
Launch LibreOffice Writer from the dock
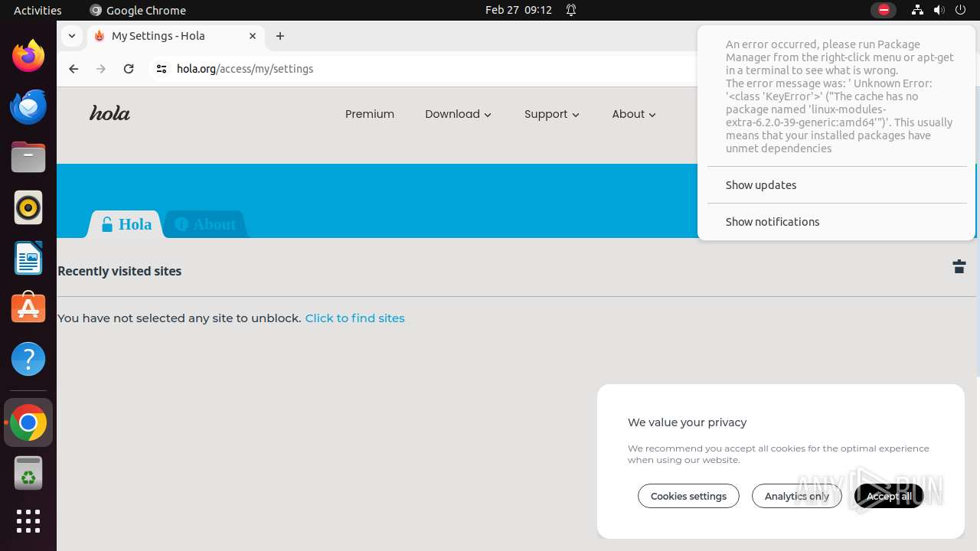28,258
